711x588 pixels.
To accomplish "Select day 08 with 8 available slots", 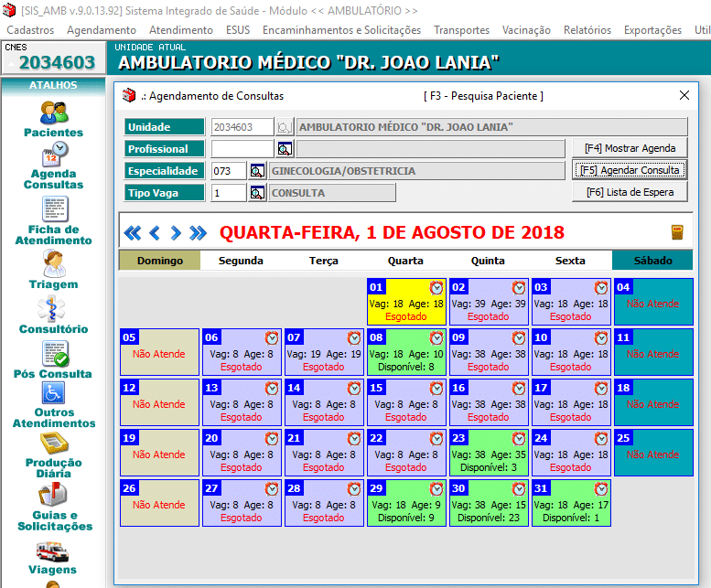I will click(x=405, y=352).
